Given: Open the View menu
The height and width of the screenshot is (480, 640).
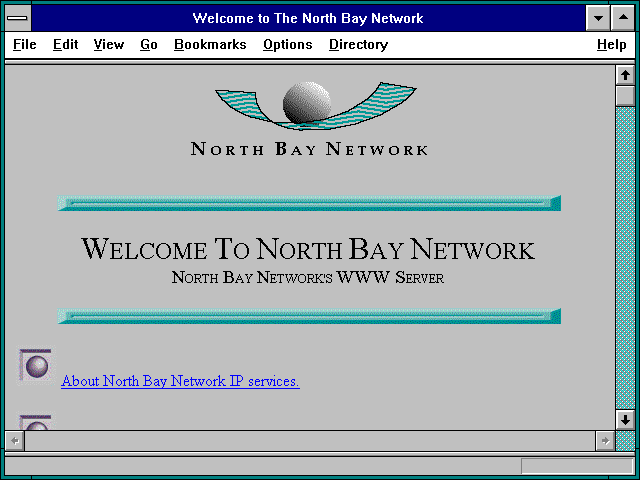Looking at the screenshot, I should point(109,44).
